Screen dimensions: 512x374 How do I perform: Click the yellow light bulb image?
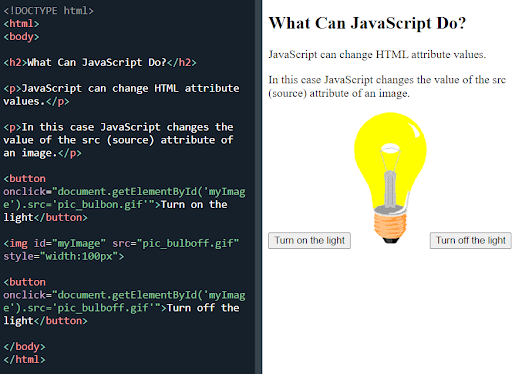tap(390, 178)
